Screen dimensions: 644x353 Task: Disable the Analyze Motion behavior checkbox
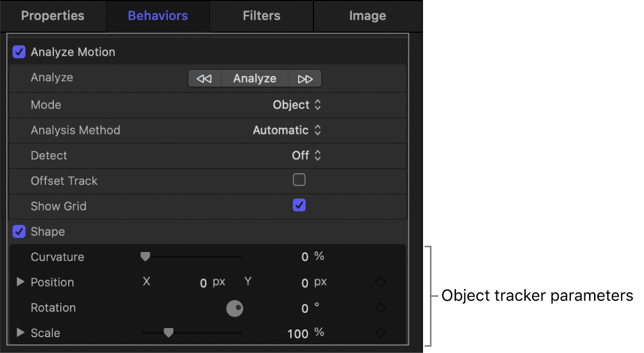[x=19, y=52]
